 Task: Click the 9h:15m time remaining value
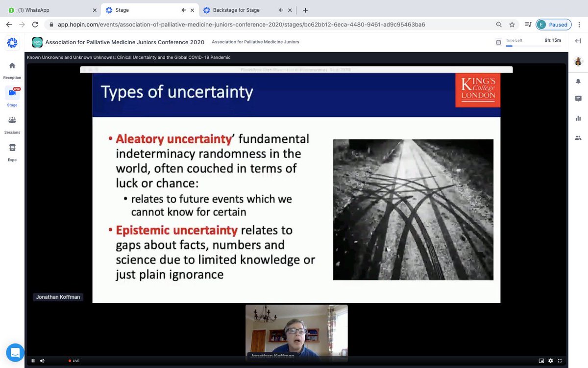pyautogui.click(x=553, y=40)
